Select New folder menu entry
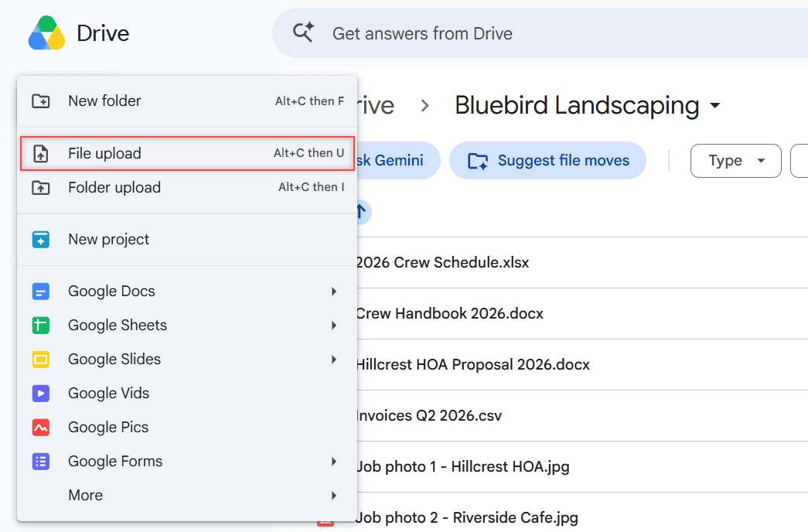The height and width of the screenshot is (532, 808). (187, 101)
